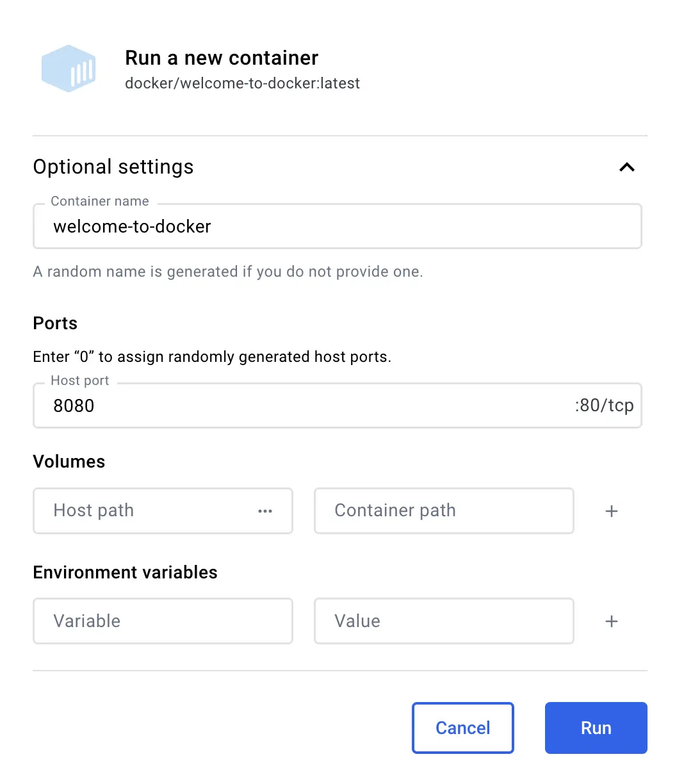Click the Value input for environment variables
Screen dimensions: 684x784
pos(443,621)
